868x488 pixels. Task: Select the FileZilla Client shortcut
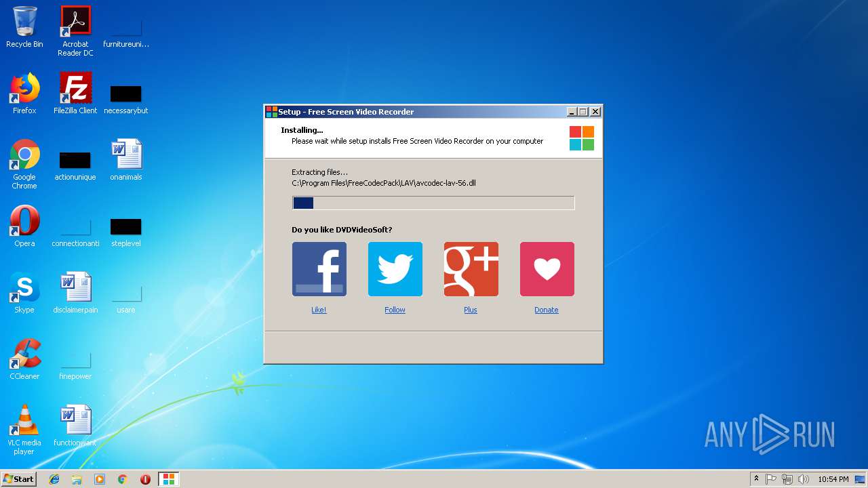pyautogui.click(x=75, y=94)
